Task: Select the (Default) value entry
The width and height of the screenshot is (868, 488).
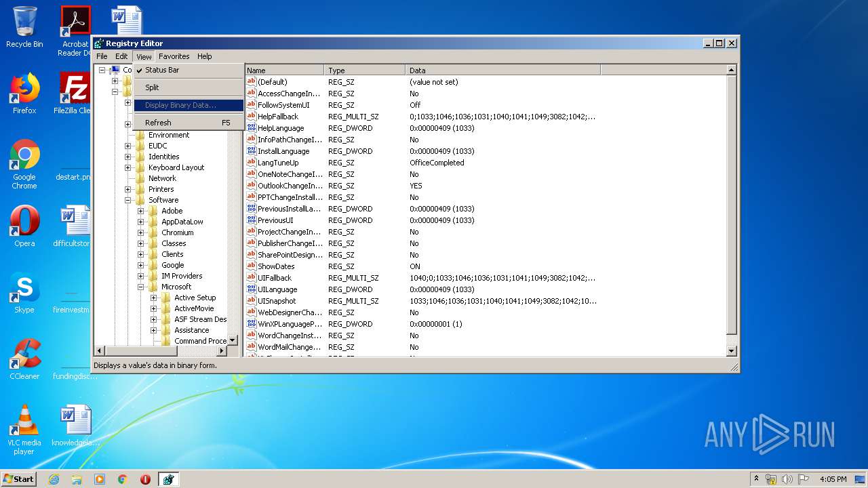Action: click(x=272, y=82)
